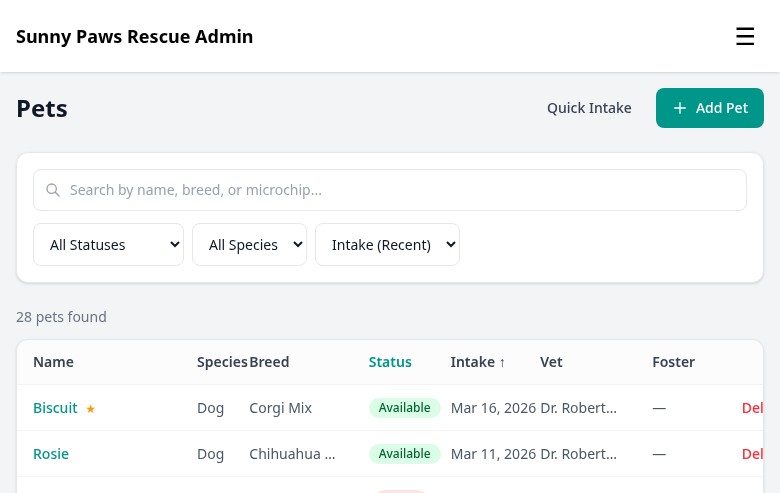Sort by the Intake column header
780x493 pixels.
click(x=478, y=362)
